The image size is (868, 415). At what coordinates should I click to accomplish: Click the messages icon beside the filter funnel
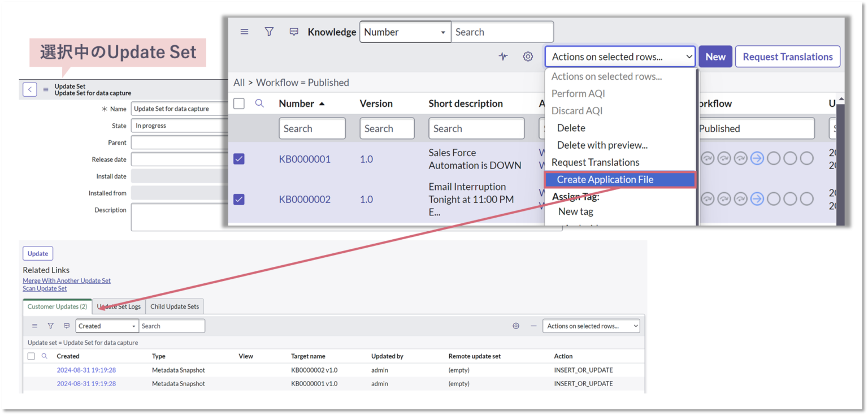(294, 32)
